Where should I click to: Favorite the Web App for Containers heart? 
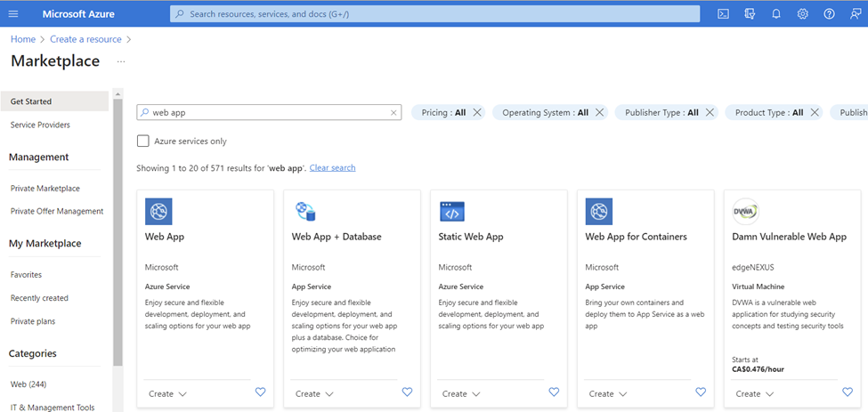click(x=701, y=392)
